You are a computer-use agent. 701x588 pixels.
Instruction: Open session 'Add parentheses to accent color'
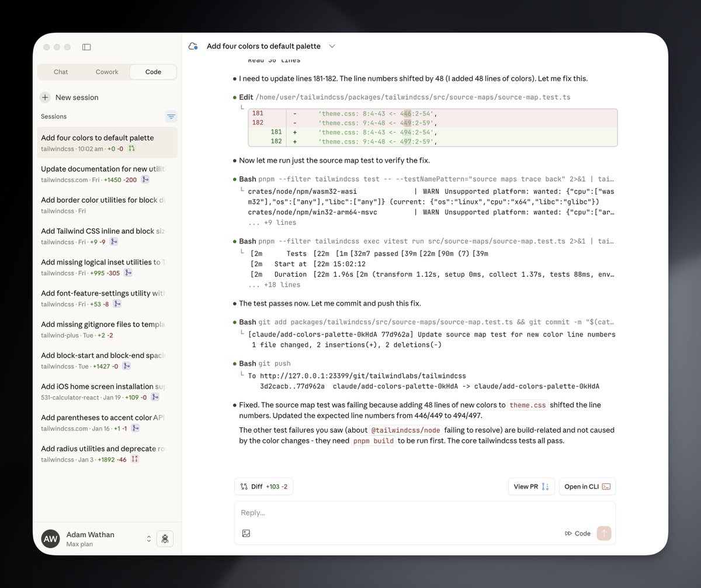(x=107, y=422)
